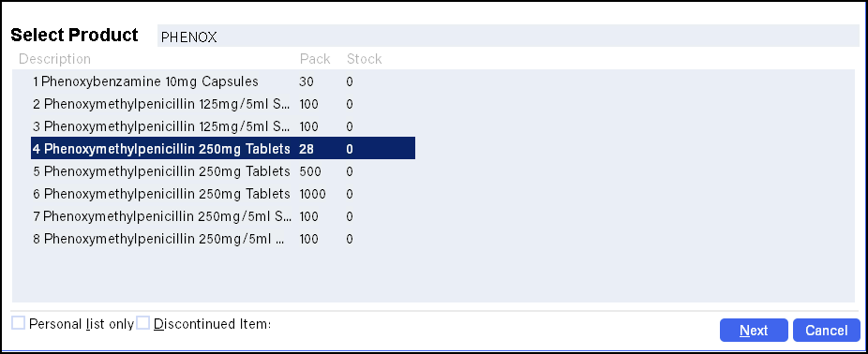Toggle the Discontinued Item checkbox
This screenshot has width=868, height=354.
tap(142, 323)
